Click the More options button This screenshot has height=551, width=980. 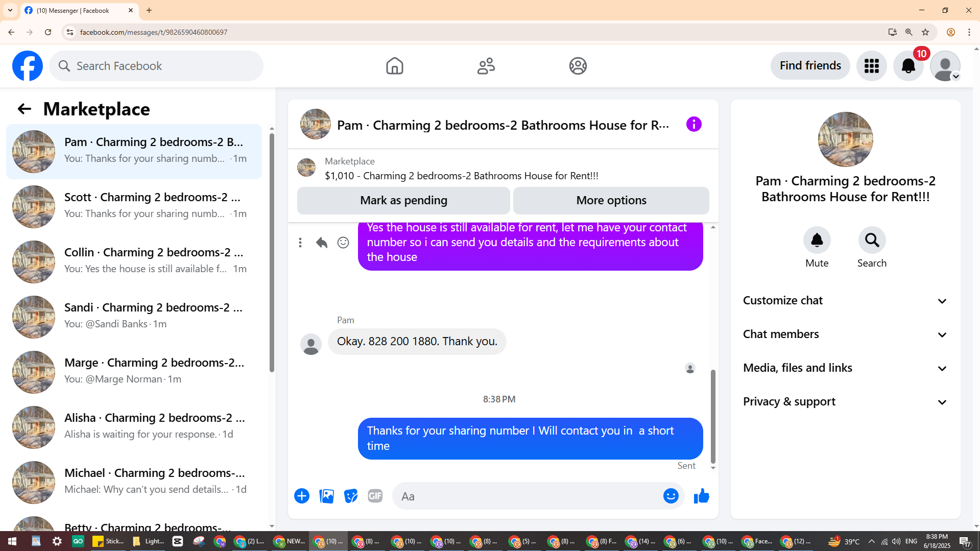[611, 201]
